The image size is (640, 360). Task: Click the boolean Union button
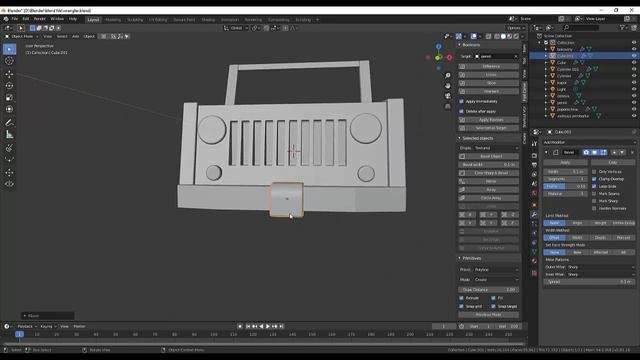point(489,75)
